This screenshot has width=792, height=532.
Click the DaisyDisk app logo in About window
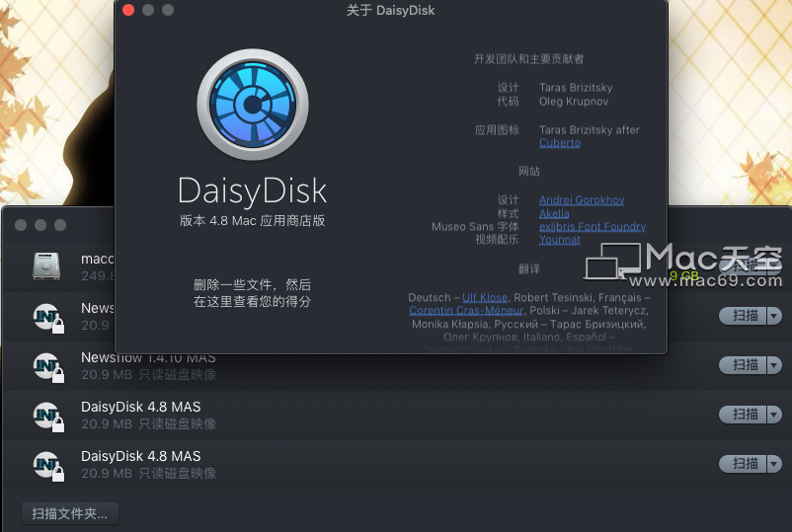click(253, 105)
